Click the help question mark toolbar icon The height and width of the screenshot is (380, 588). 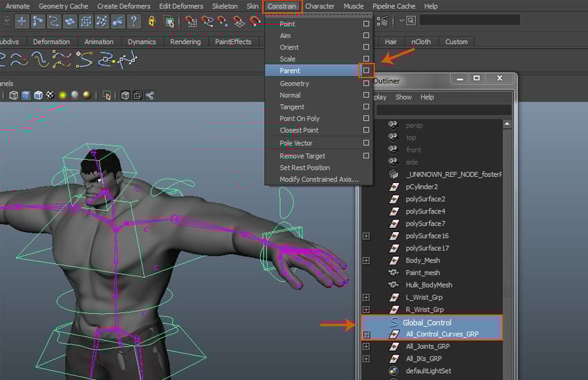tap(134, 21)
